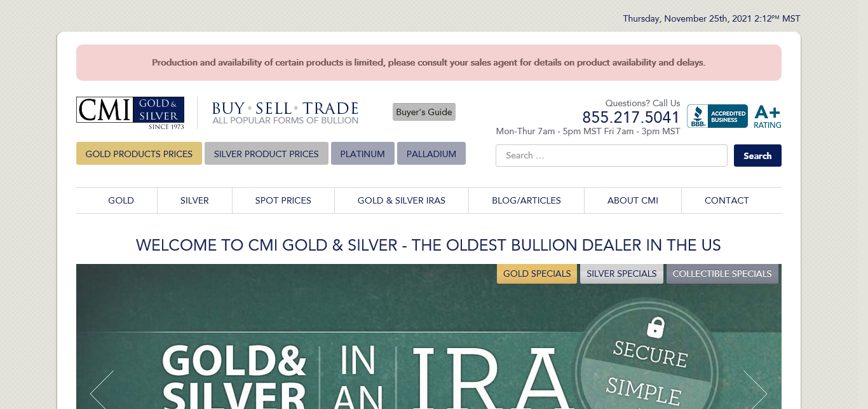
Task: Click the CMI Gold & Silver logo
Action: [x=130, y=113]
